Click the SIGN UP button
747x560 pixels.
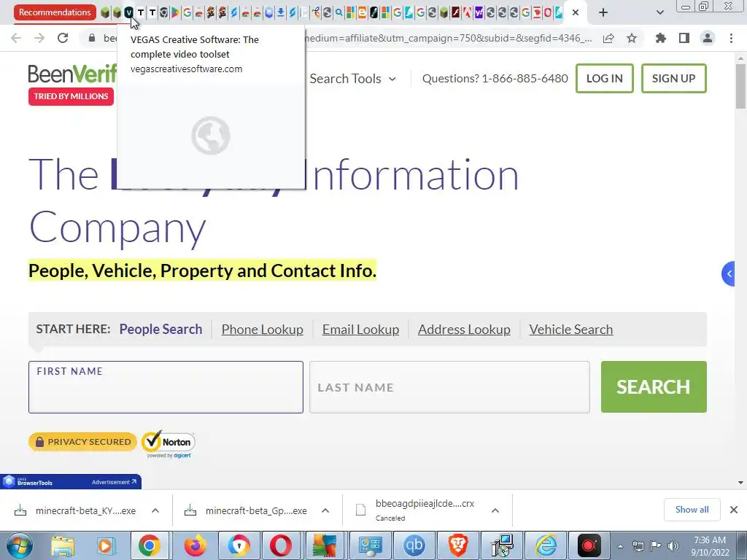pos(673,79)
